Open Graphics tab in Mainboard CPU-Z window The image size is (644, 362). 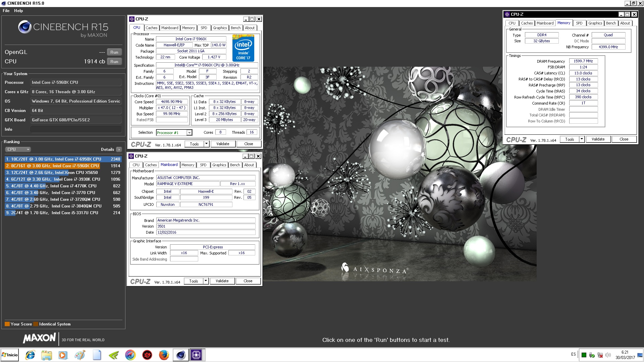coord(219,165)
